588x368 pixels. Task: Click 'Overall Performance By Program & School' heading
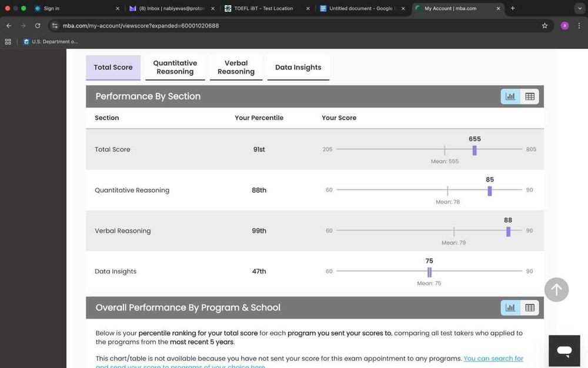(188, 307)
